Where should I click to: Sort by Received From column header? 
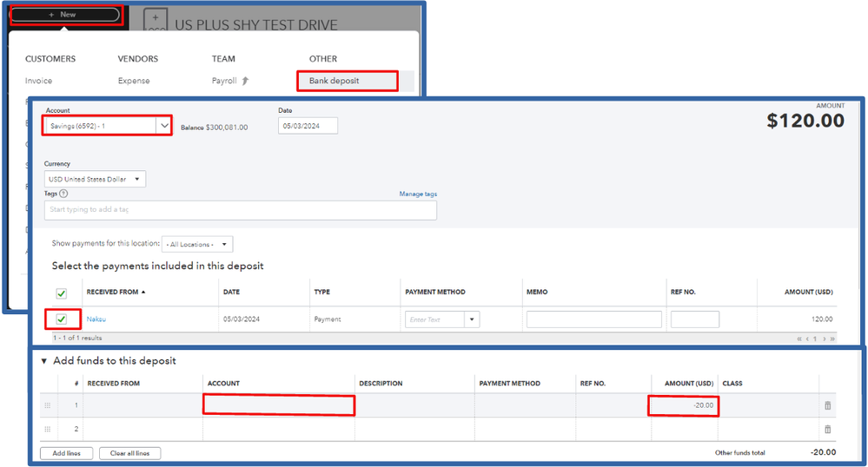(116, 292)
